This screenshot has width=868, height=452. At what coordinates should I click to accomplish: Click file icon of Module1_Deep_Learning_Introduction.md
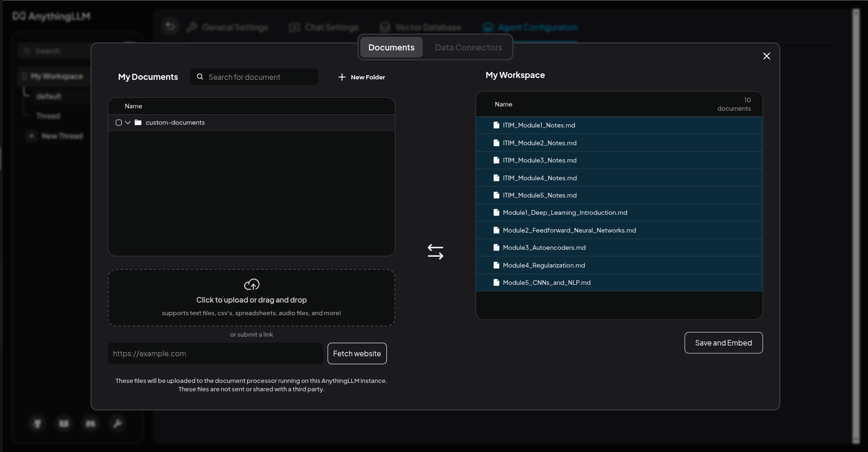[497, 212]
